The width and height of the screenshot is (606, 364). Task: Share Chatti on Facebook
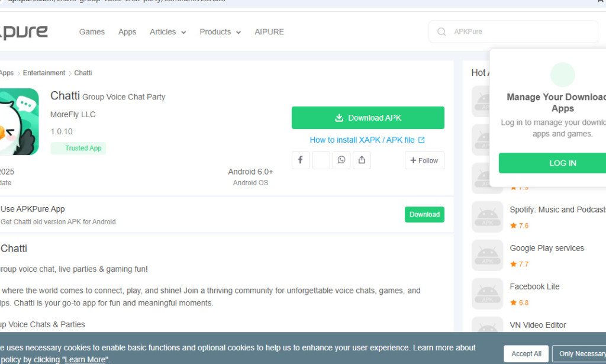point(300,160)
